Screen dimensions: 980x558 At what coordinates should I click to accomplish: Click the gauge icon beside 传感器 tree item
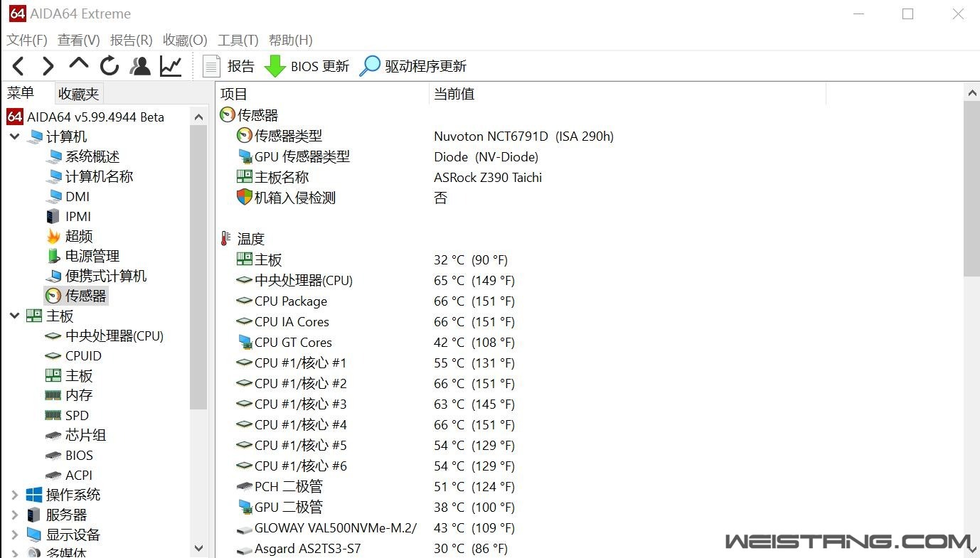click(x=53, y=296)
